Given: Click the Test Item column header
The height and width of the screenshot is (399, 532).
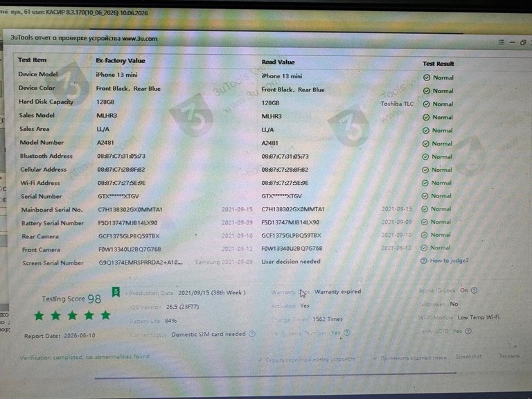Looking at the screenshot, I should pos(33,60).
